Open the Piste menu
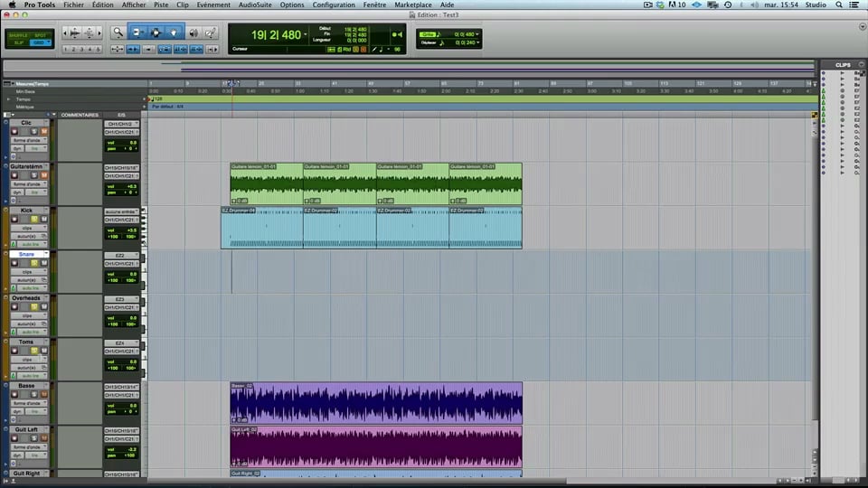The height and width of the screenshot is (488, 868). pyautogui.click(x=161, y=5)
